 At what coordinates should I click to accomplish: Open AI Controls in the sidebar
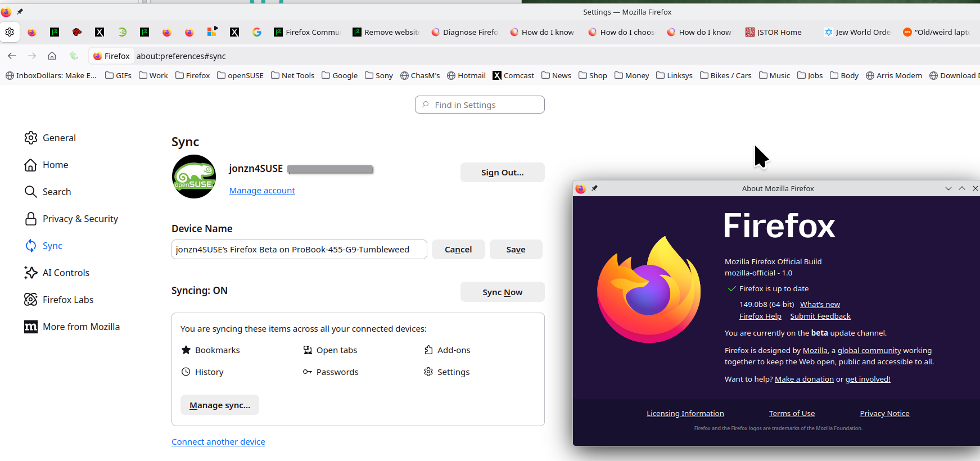click(x=57, y=273)
